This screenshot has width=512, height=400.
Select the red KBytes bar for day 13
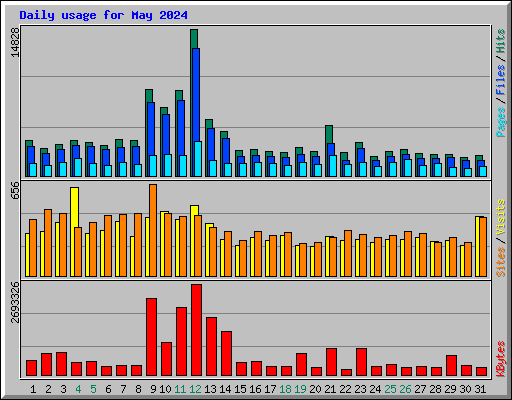(211, 347)
